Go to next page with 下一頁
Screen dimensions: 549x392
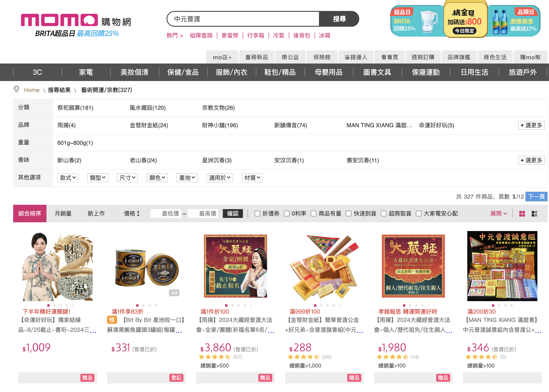tap(536, 196)
